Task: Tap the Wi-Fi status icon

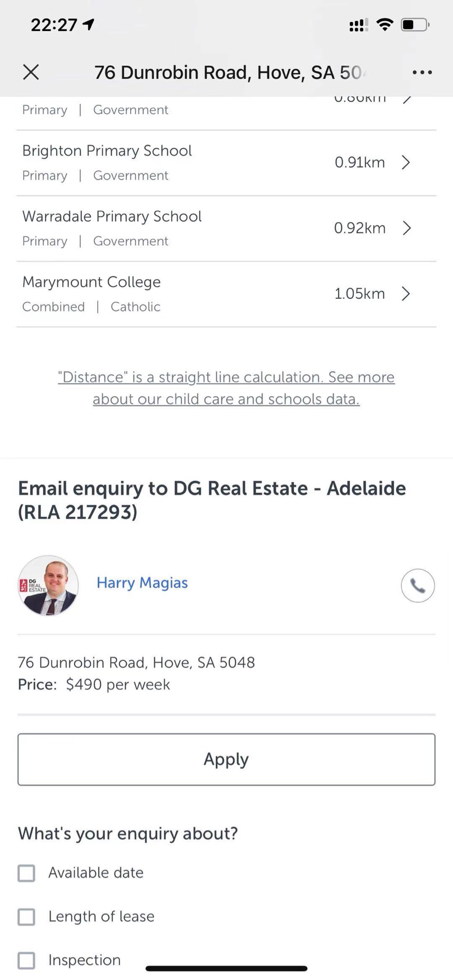Action: 385,24
